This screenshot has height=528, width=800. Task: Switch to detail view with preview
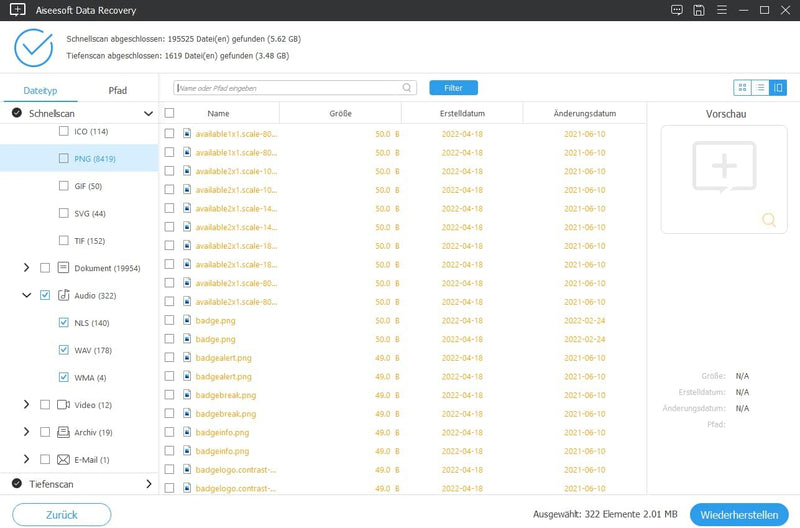tap(777, 88)
